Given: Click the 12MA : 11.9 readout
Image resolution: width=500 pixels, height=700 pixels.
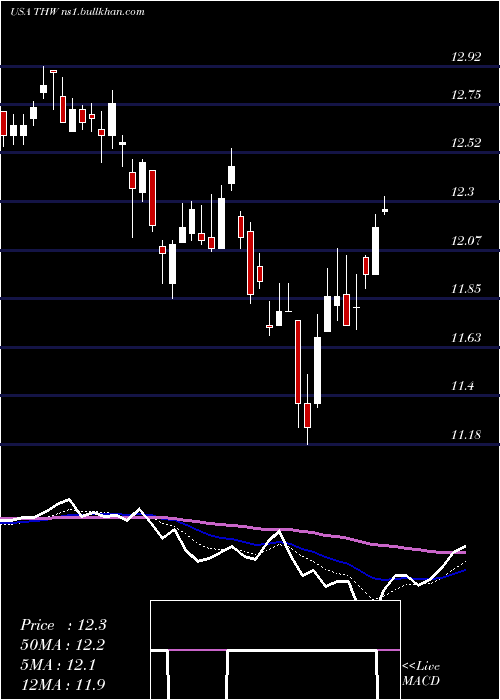Looking at the screenshot, I should 63,684.
